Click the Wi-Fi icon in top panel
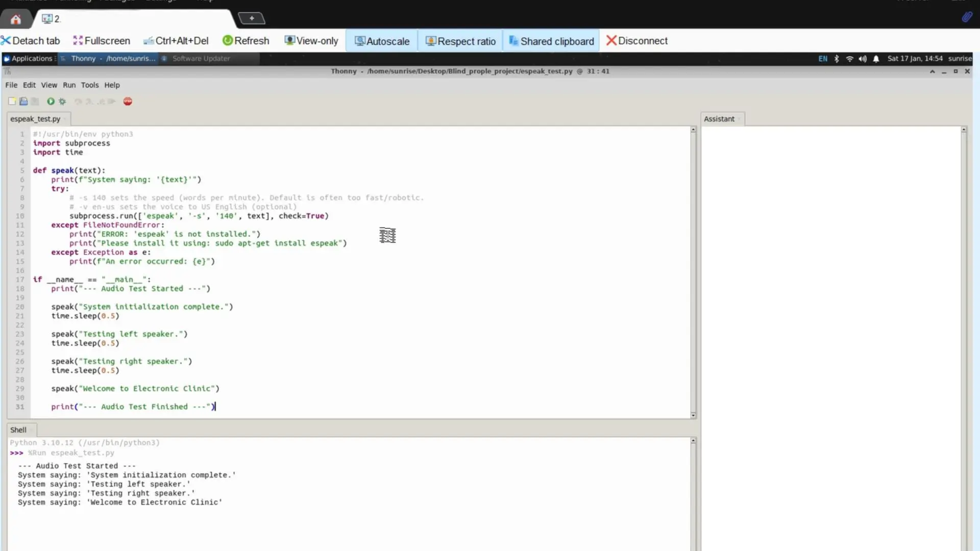Image resolution: width=980 pixels, height=551 pixels. (x=850, y=59)
